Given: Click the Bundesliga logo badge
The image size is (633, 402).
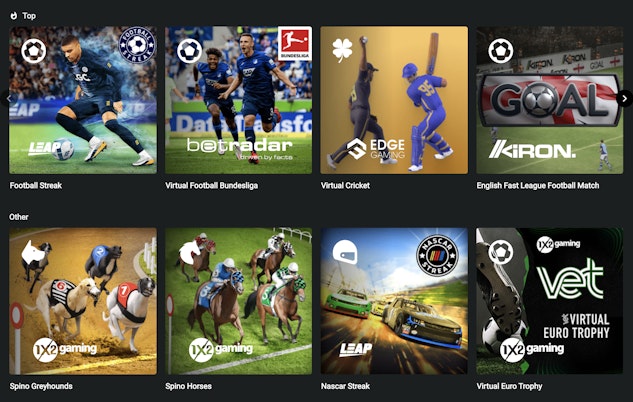Looking at the screenshot, I should tap(295, 43).
